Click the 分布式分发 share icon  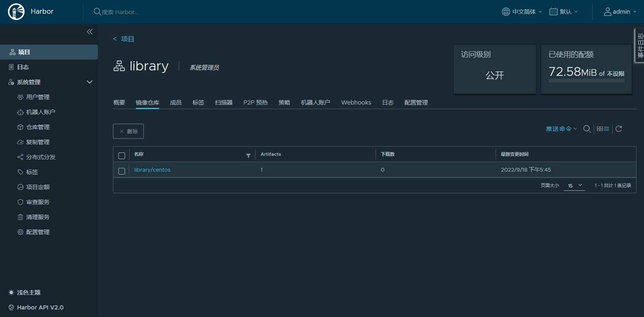click(20, 157)
